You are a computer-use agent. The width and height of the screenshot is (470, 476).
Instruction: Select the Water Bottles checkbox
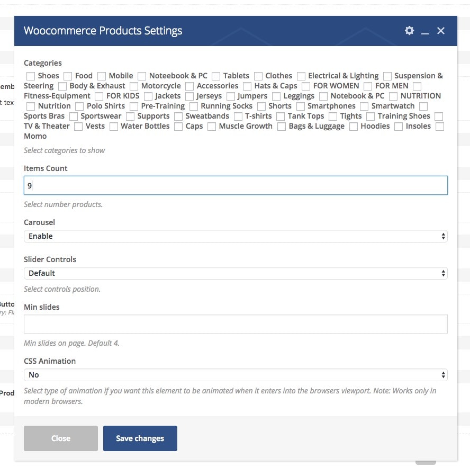coord(113,127)
